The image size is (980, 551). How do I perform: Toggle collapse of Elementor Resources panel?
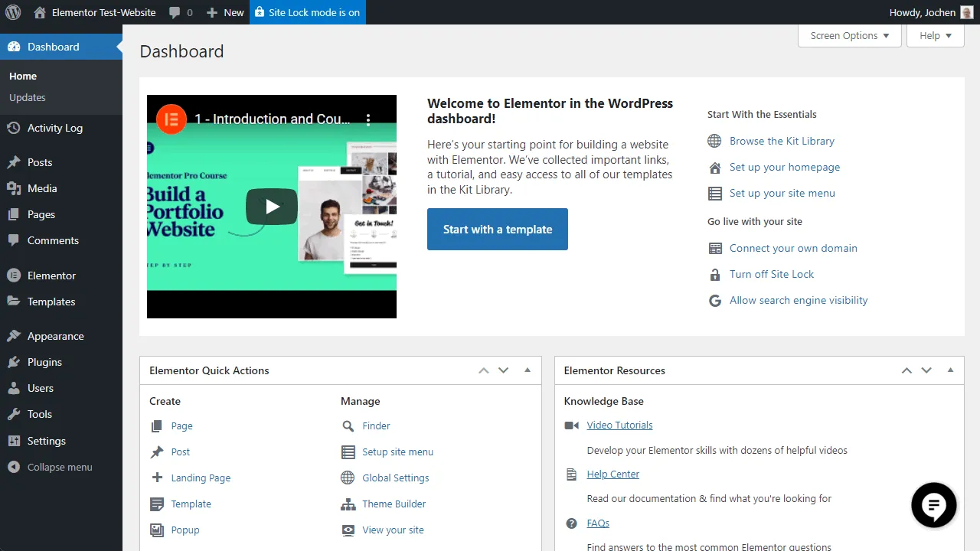(x=950, y=370)
